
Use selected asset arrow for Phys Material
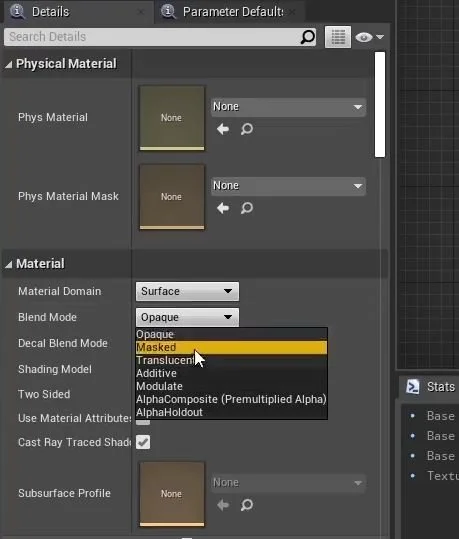[x=223, y=129]
